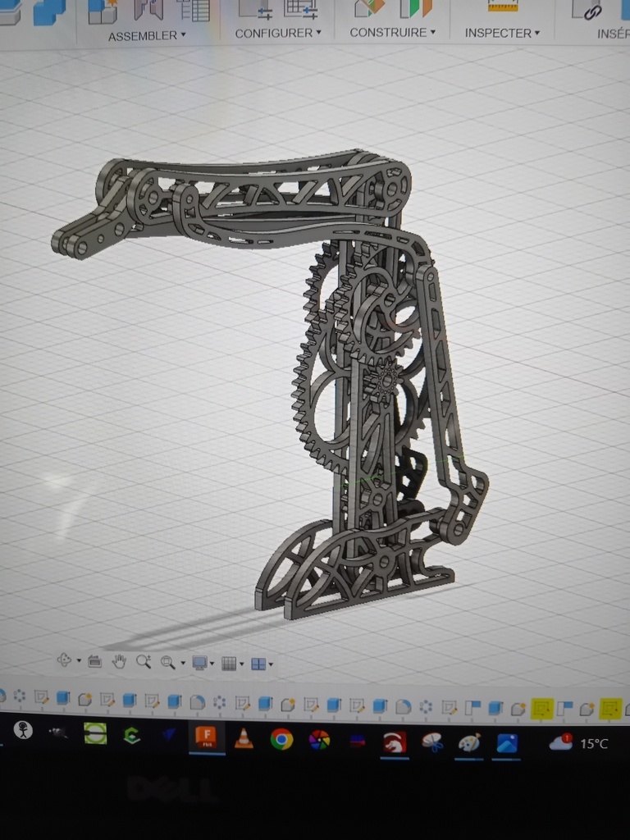This screenshot has height=840, width=630.
Task: Open the weather widget showing 15°C
Action: coord(578,743)
